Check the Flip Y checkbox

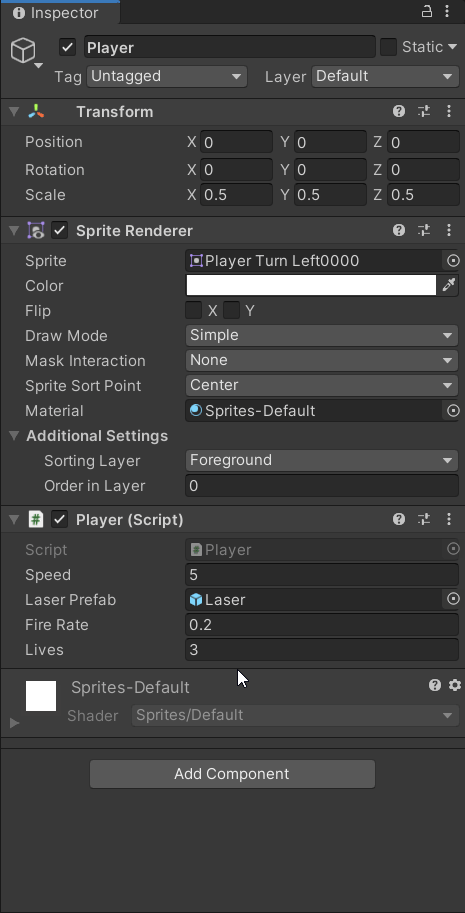tap(232, 310)
